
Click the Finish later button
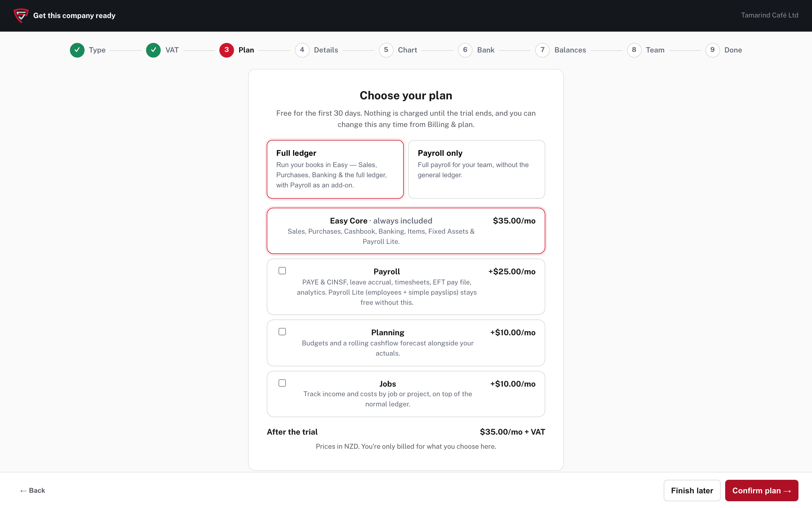[692, 491]
